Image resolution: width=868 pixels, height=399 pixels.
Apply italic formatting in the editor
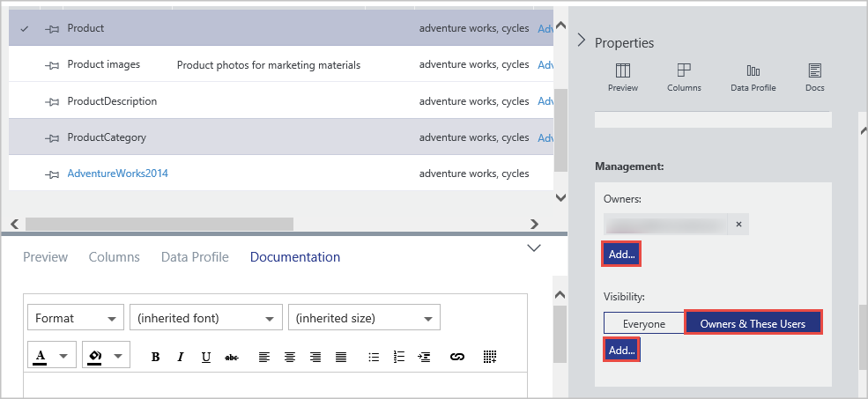coord(181,357)
